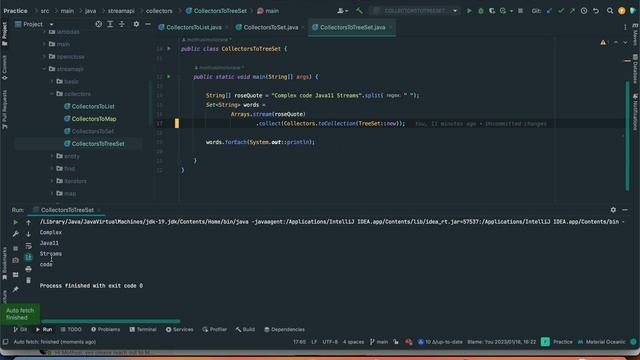The height and width of the screenshot is (360, 640).
Task: Open the Problems tool window tab
Action: pyautogui.click(x=105, y=329)
